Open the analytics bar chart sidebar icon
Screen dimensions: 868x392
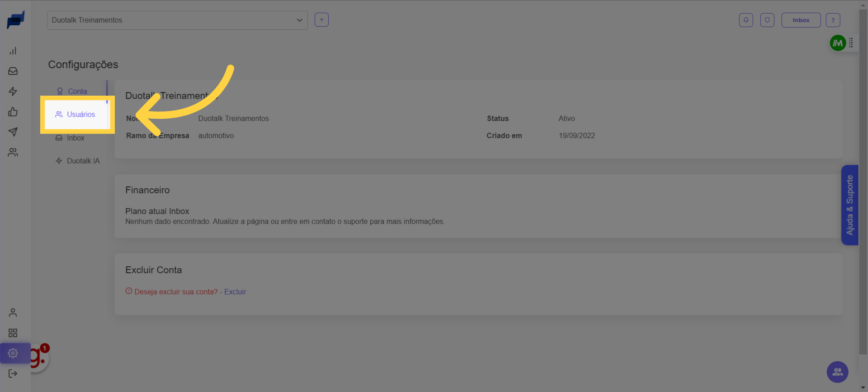coord(13,51)
